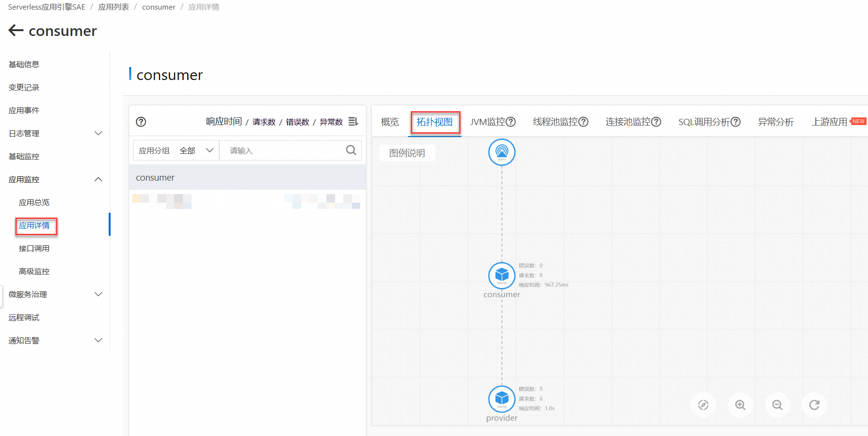This screenshot has height=436, width=868.
Task: Switch to the 拓扑视图 tab
Action: pos(434,122)
